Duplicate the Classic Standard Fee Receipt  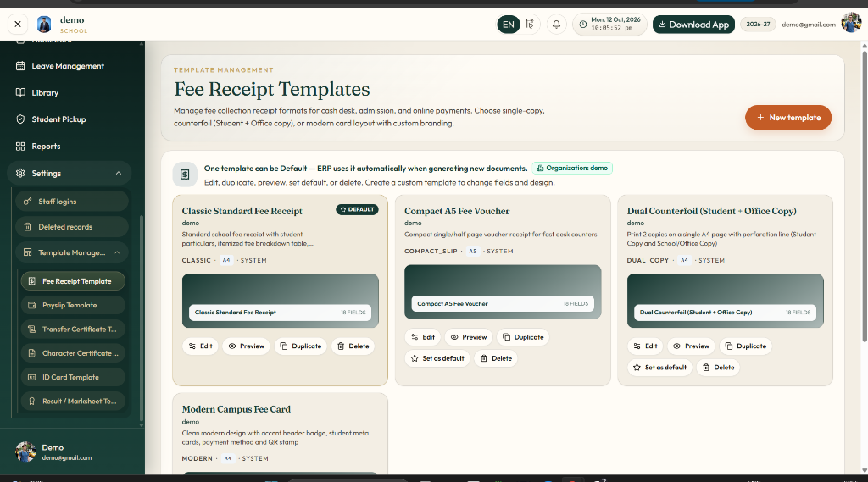click(301, 346)
